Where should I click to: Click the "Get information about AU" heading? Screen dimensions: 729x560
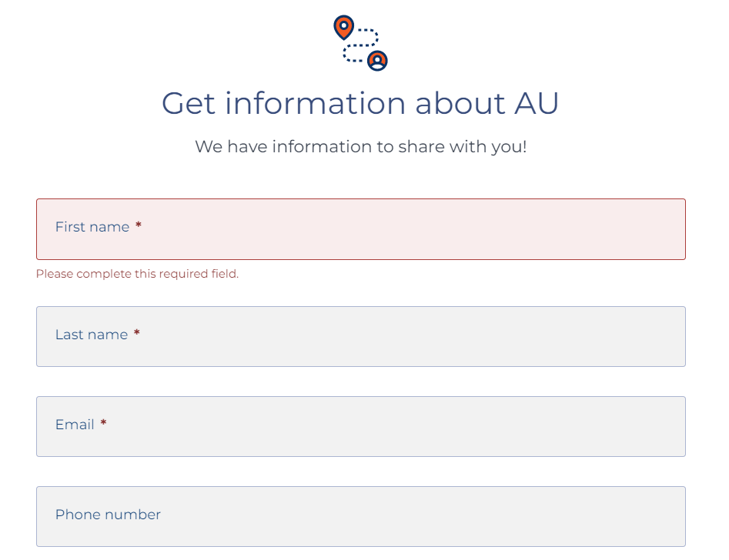coord(360,104)
